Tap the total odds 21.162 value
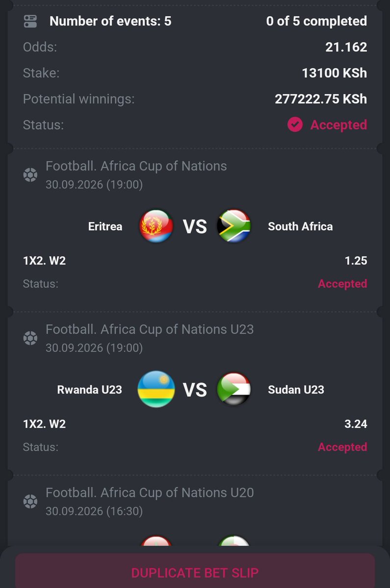Image resolution: width=390 pixels, height=588 pixels. (x=346, y=47)
